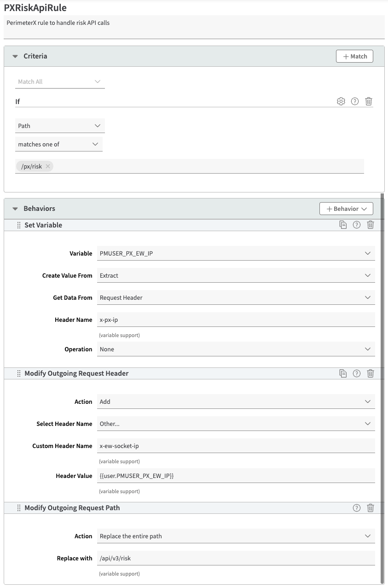Remove the /px/risk path tag

click(48, 166)
